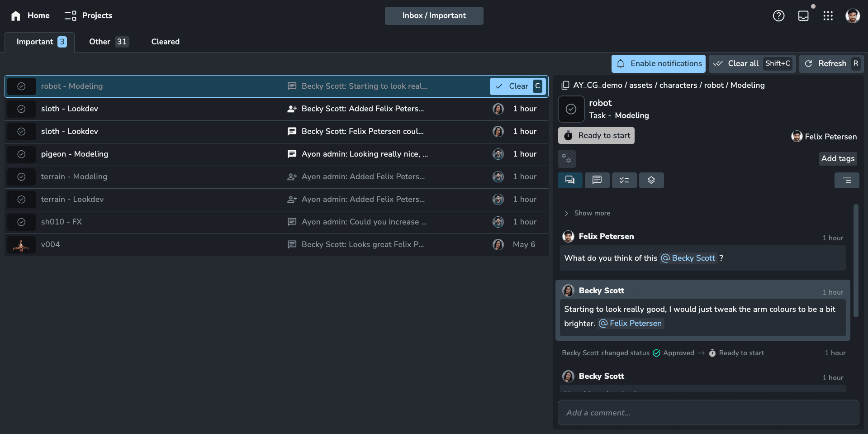This screenshot has height=434, width=868.
Task: Select the sloth - Lookdev 'Added Felix' row
Action: click(276, 109)
